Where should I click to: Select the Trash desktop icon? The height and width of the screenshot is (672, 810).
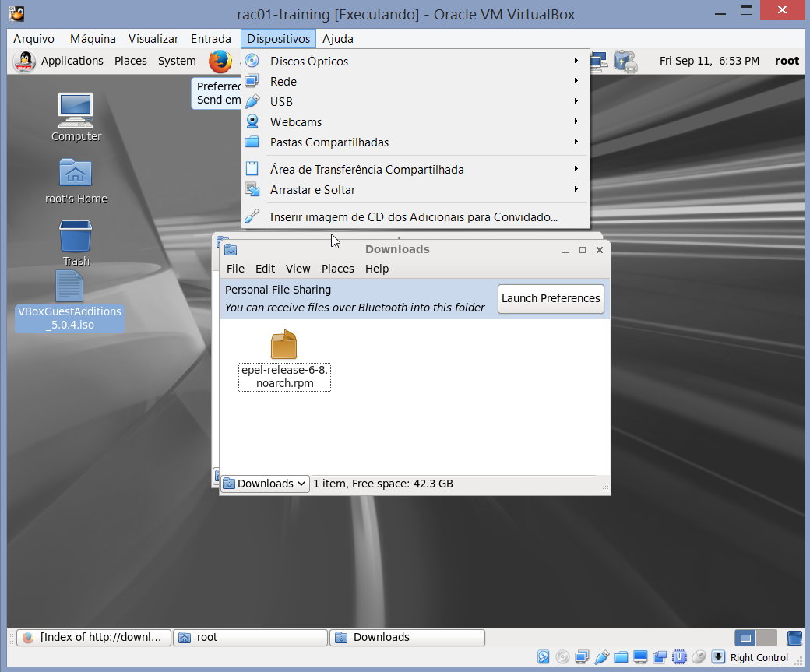click(x=76, y=243)
